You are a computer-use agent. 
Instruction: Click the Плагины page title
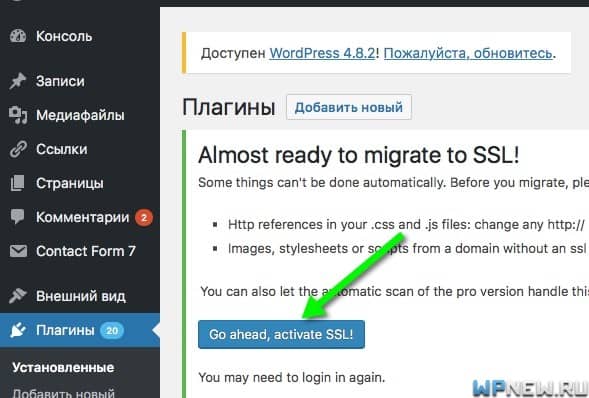coord(228,107)
